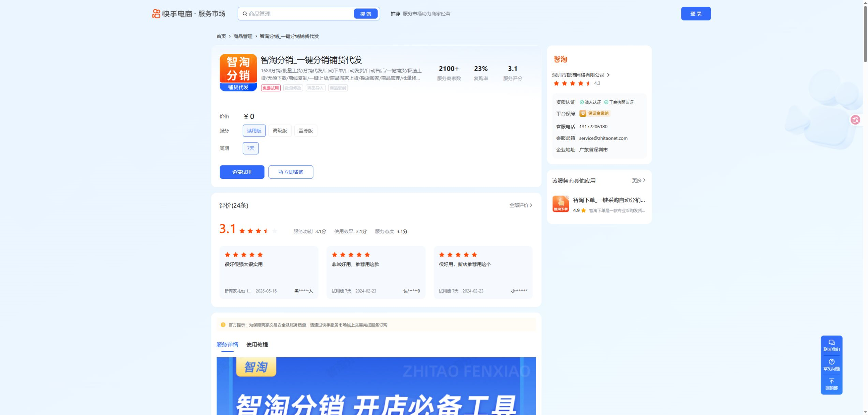Viewport: 868px width, 415px height.
Task: Click the pink translate floating icon
Action: tap(855, 120)
